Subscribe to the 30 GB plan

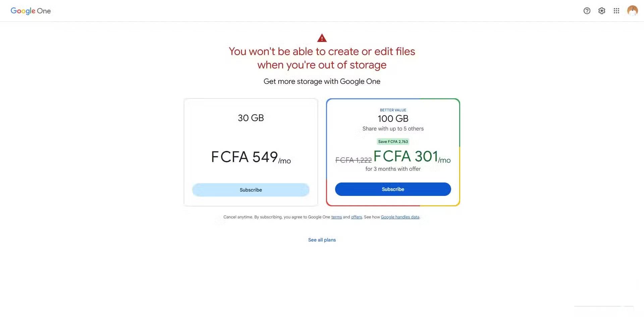(251, 190)
